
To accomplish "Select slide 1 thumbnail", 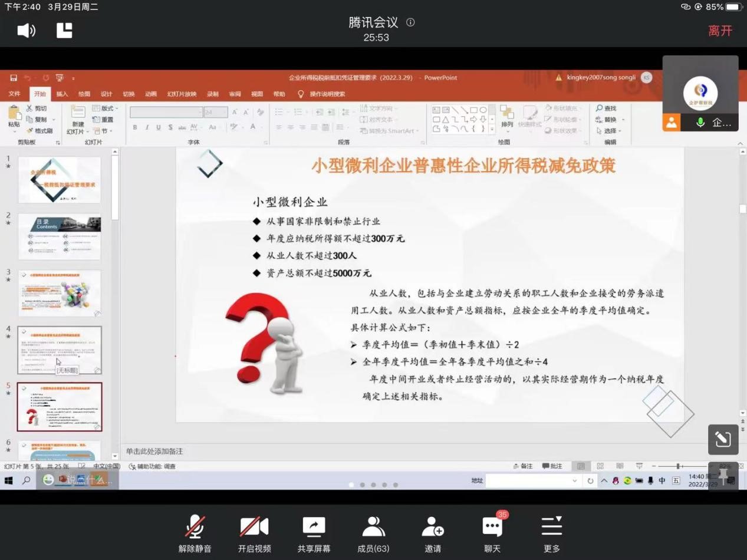I will [60, 180].
